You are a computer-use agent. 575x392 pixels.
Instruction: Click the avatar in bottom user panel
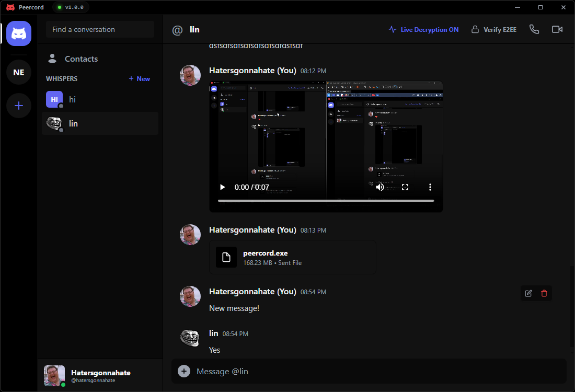tap(54, 376)
